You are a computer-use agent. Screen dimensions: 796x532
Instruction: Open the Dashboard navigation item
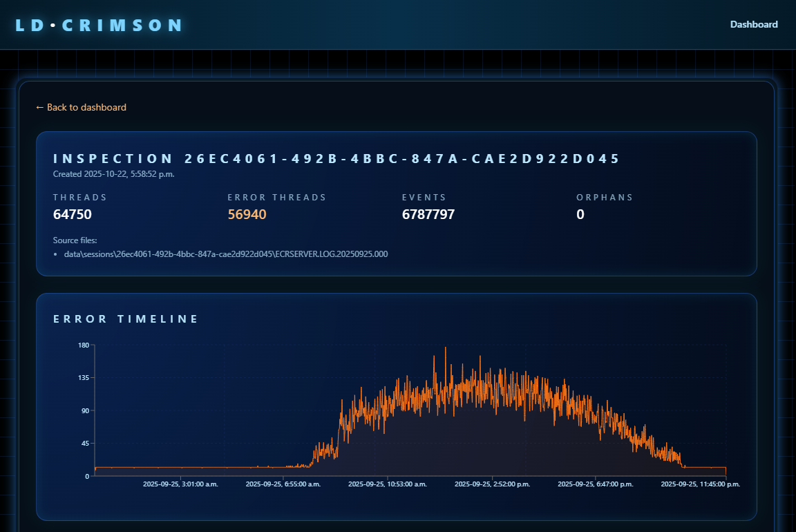point(754,24)
